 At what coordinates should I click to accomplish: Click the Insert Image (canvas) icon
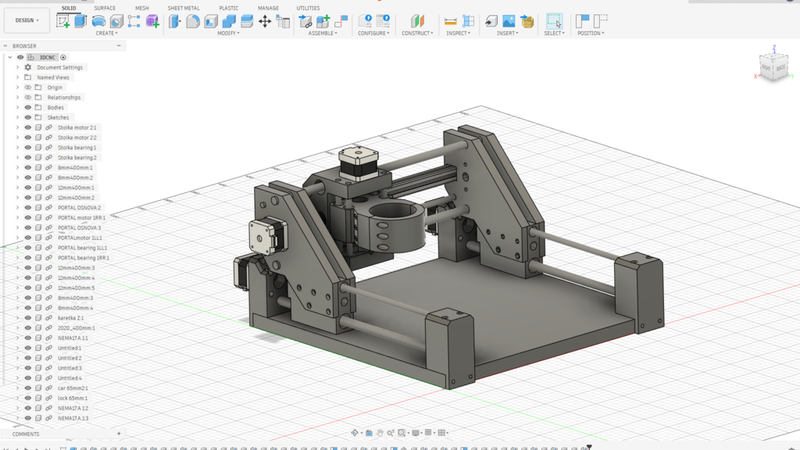(508, 21)
